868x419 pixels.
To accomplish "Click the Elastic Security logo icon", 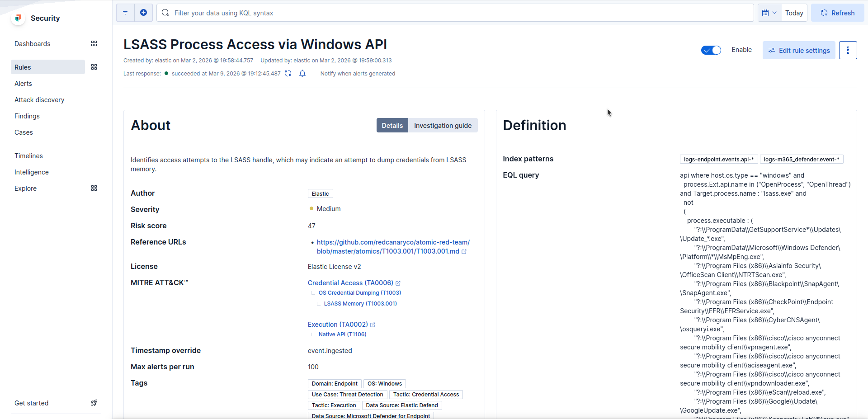I will 18,18.
